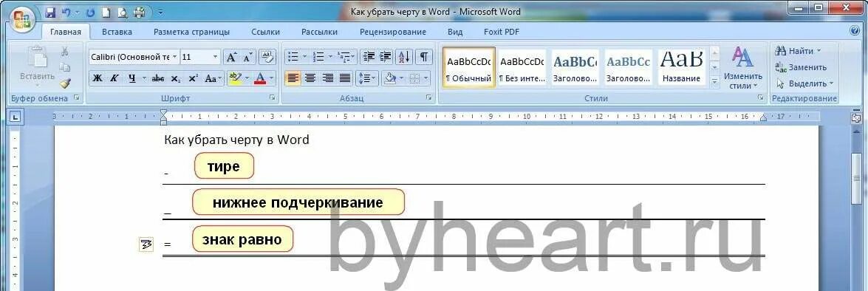This screenshot has height=291, width=868.
Task: Apply the Без инте... style
Action: pyautogui.click(x=522, y=66)
